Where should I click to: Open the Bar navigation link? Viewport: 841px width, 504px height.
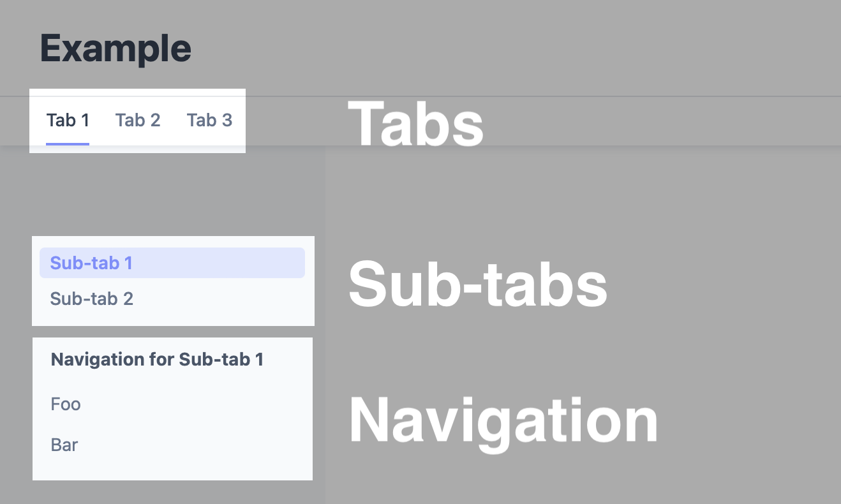click(x=64, y=444)
